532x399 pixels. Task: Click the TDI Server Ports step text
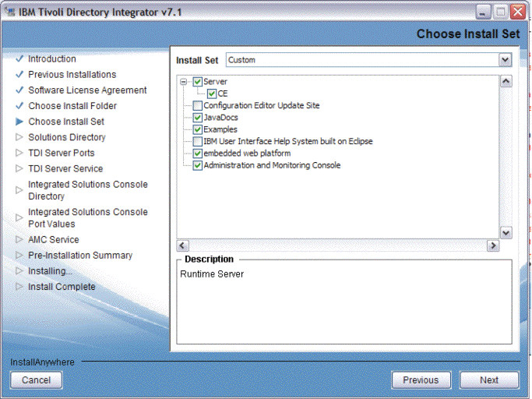[x=62, y=153]
